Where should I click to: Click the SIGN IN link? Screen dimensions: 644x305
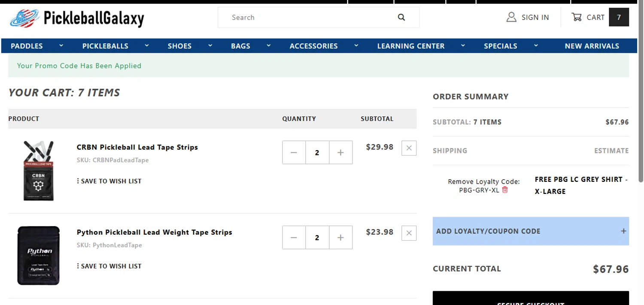[535, 18]
